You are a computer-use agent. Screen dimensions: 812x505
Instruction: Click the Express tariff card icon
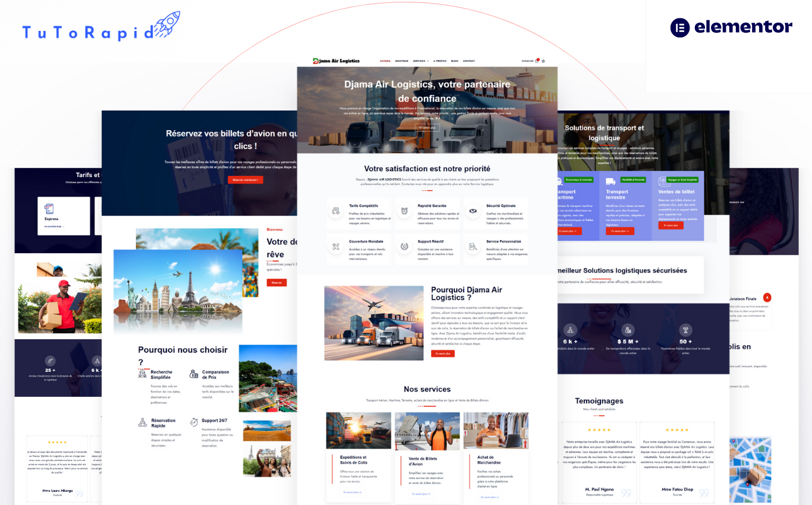coord(49,209)
